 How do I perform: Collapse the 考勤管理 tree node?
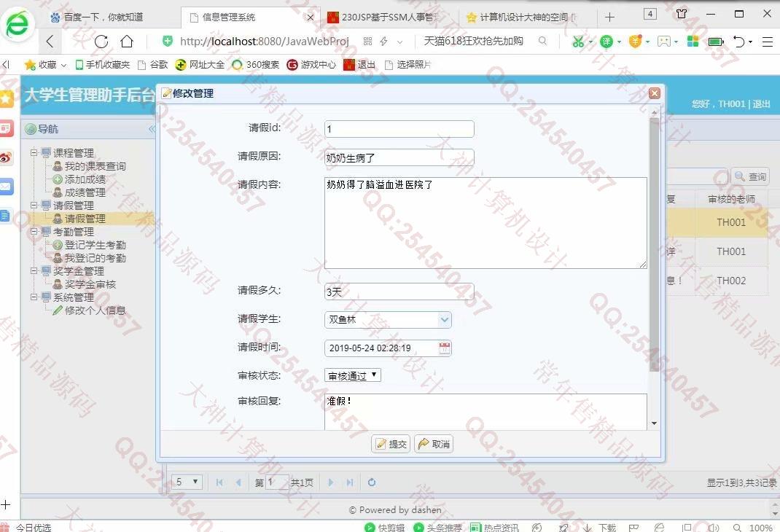pos(34,232)
